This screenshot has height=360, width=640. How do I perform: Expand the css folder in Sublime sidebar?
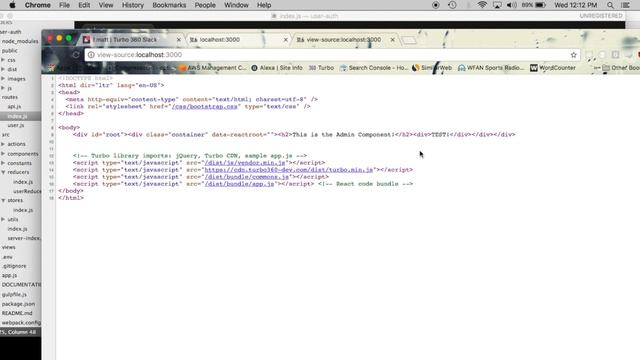pos(3,60)
